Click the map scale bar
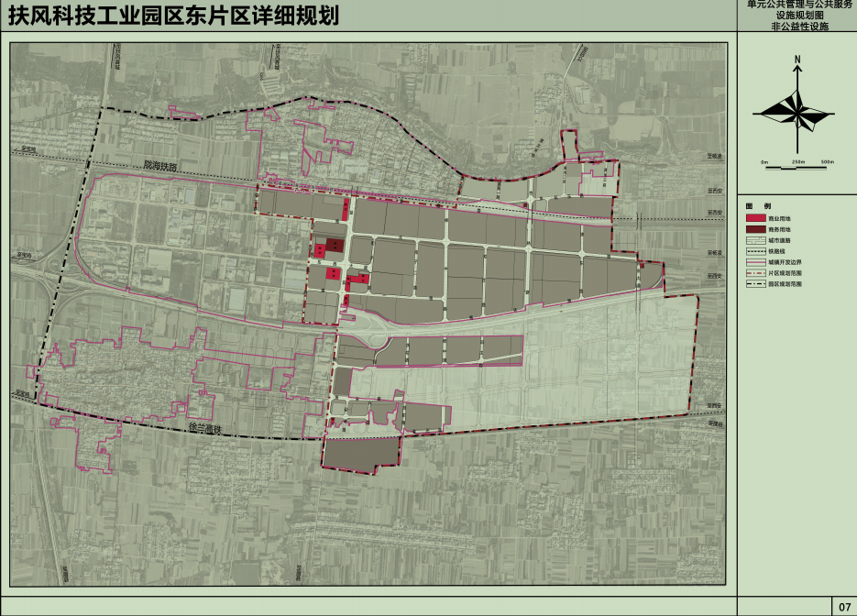The height and width of the screenshot is (616, 857). click(x=797, y=168)
